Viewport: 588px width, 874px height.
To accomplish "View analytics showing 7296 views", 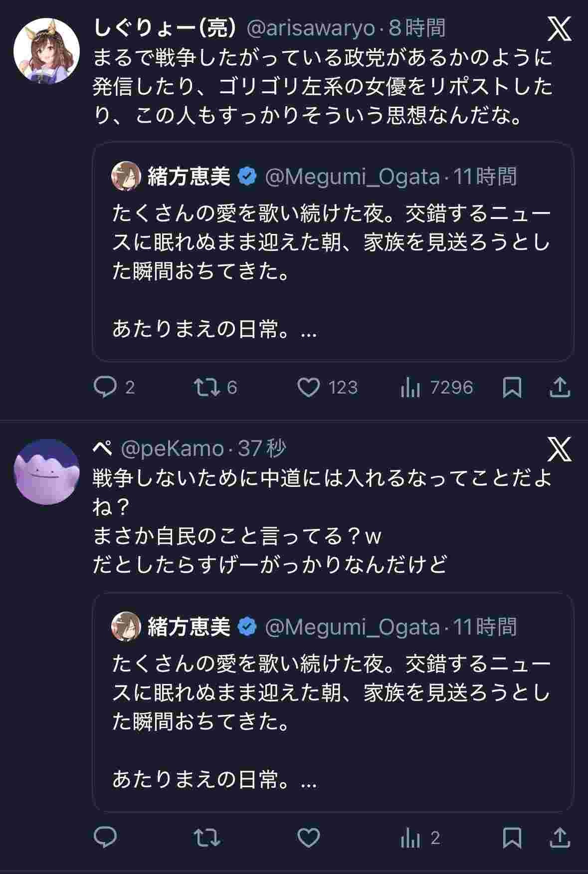I will [410, 388].
